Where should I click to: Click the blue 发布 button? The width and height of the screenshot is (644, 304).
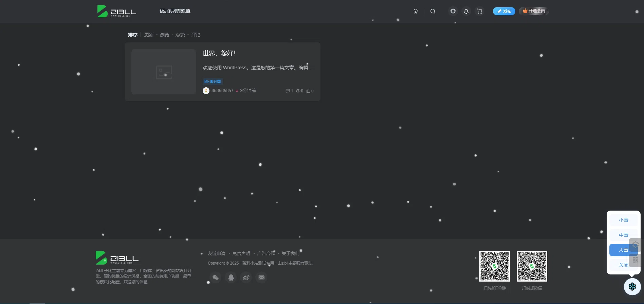click(504, 11)
